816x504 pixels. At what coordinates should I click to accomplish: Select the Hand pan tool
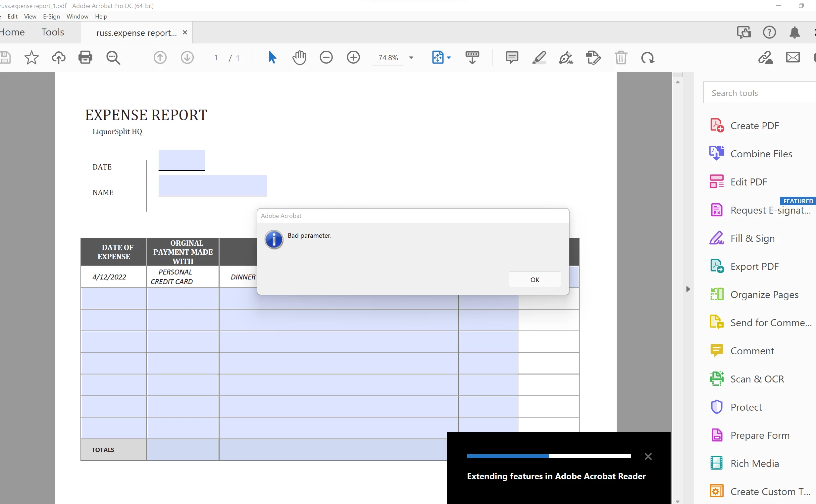[x=299, y=58]
